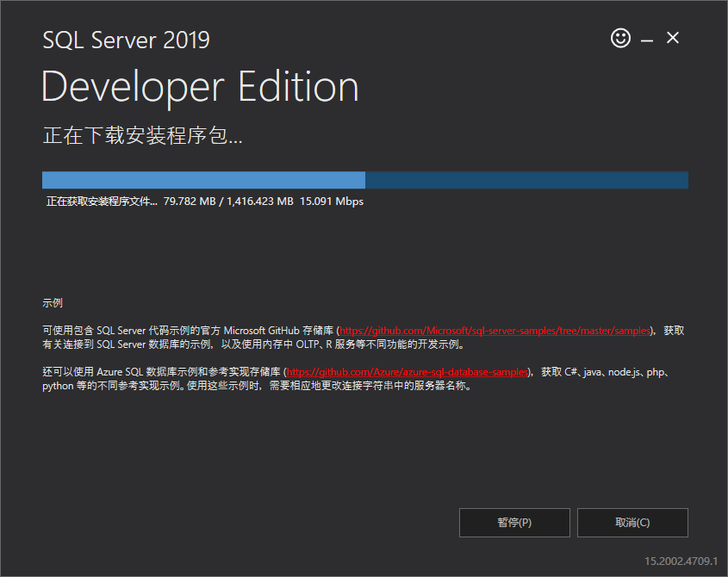This screenshot has width=728, height=577.
Task: Open the sql-server-samples GitHub link
Action: [495, 331]
